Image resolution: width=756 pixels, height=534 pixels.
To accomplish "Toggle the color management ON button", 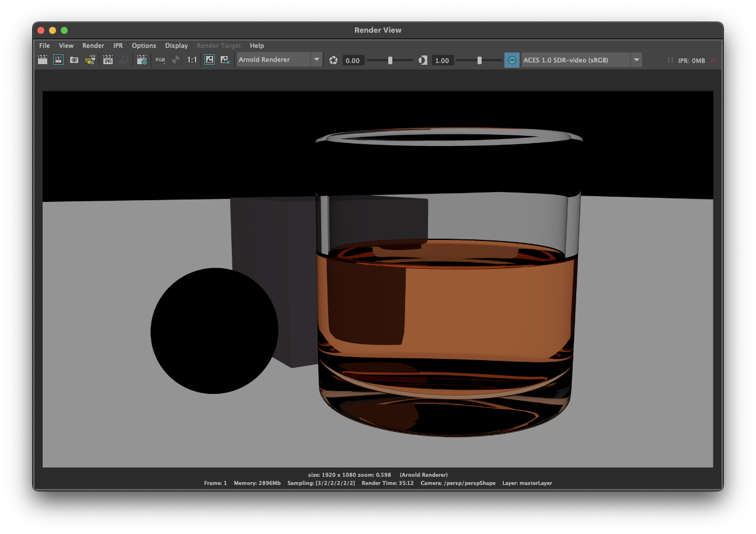I will (511, 60).
